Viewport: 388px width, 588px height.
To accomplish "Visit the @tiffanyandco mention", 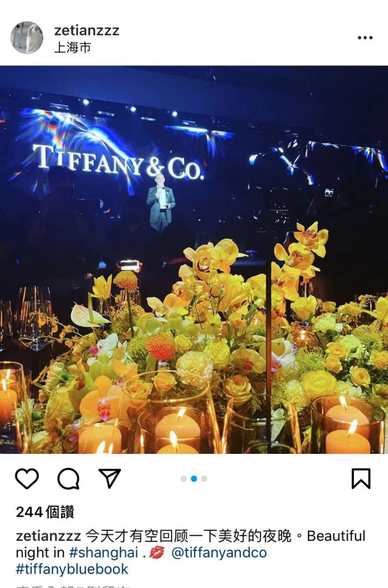I will pyautogui.click(x=219, y=552).
